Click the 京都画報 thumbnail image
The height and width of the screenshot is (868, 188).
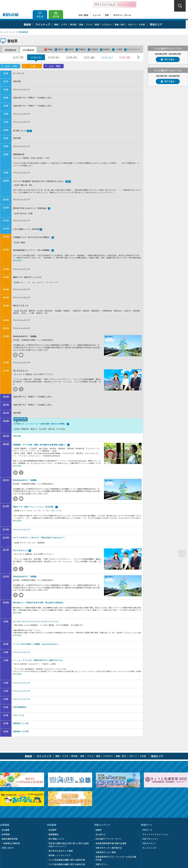pos(123,453)
